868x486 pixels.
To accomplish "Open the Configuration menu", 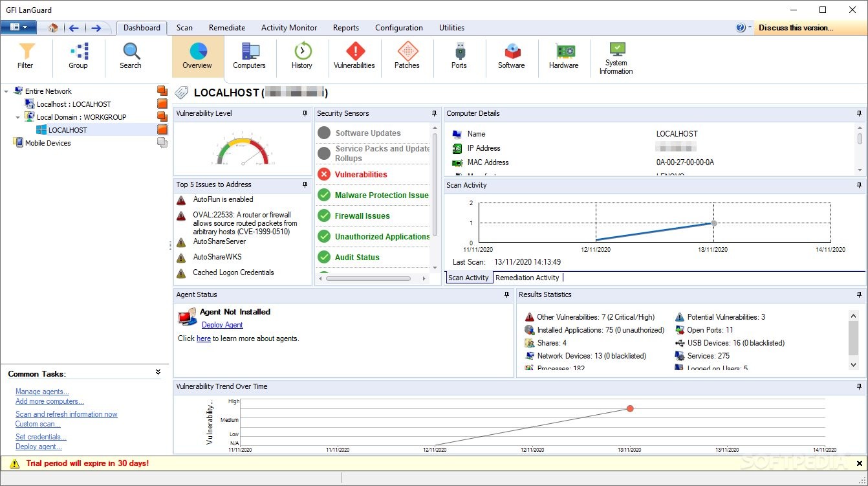I will point(398,27).
